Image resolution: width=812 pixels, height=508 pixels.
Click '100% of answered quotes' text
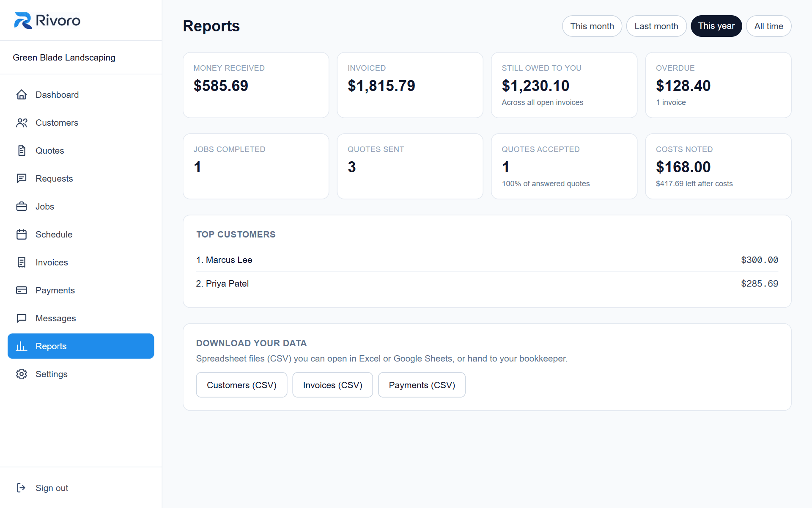click(x=546, y=184)
